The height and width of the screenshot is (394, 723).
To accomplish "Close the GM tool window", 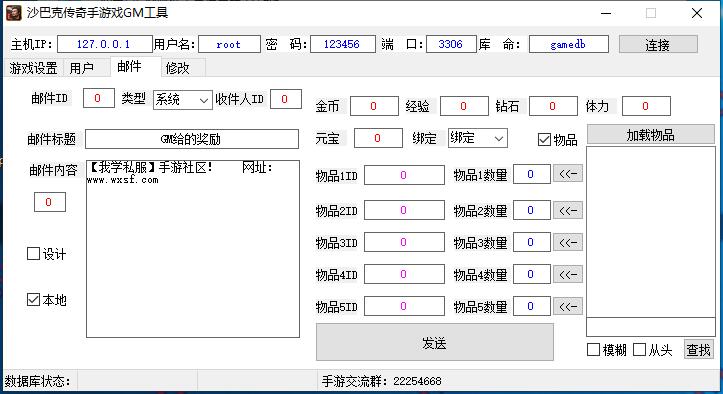I will pyautogui.click(x=697, y=13).
